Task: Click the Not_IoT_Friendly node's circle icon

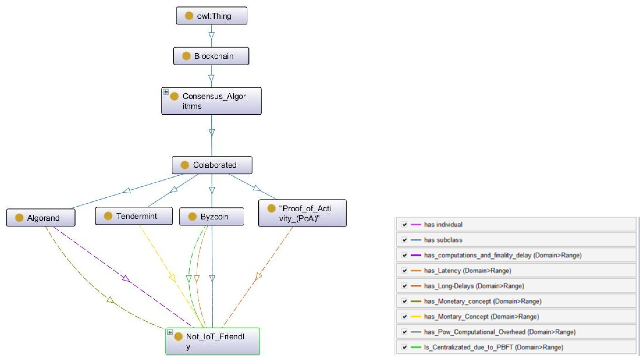Action: [x=178, y=337]
